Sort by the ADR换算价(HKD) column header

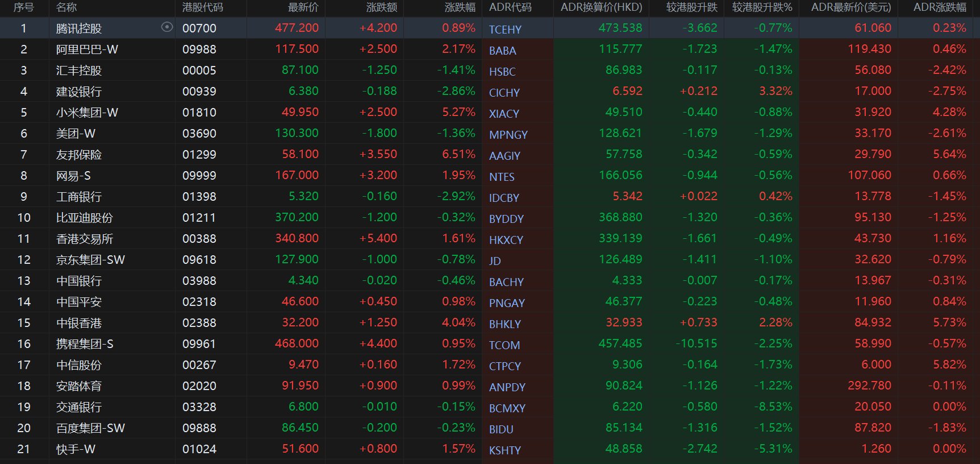click(602, 7)
